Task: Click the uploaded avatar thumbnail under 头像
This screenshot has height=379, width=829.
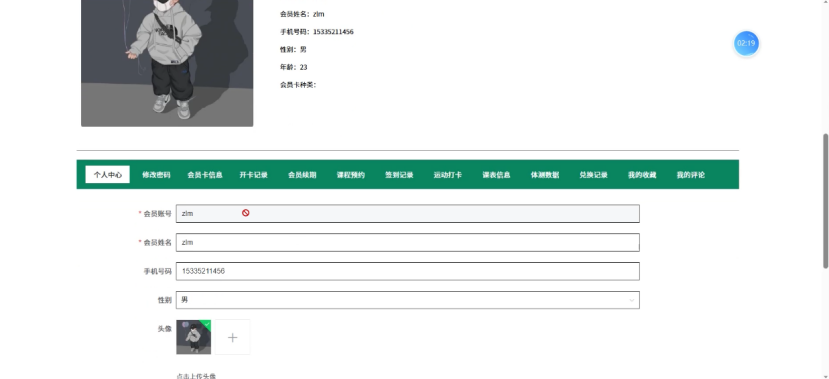Action: 194,337
